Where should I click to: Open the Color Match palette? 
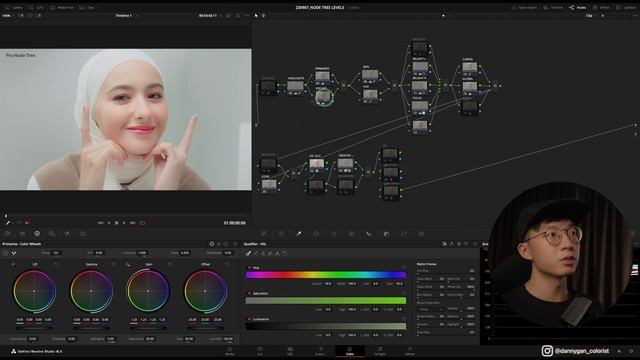(x=22, y=233)
